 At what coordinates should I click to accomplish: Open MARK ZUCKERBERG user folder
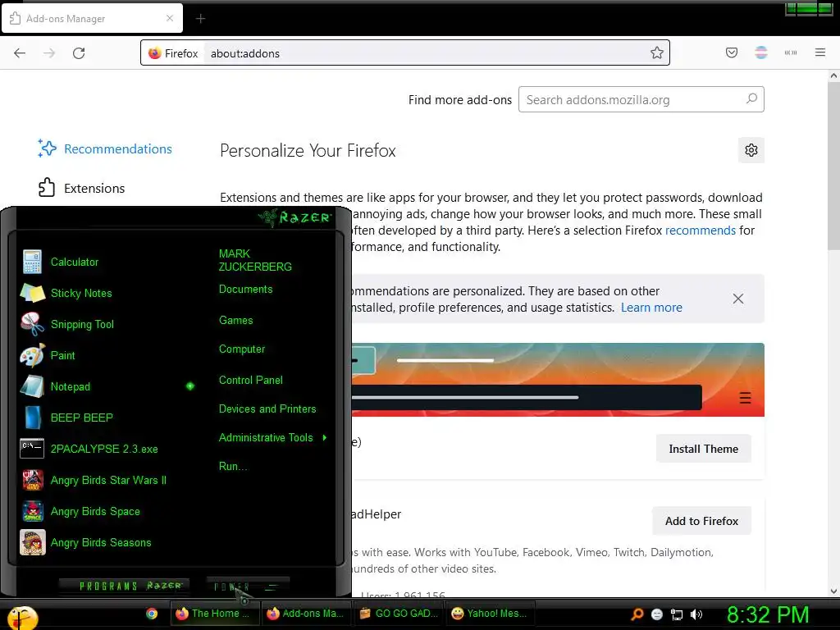pos(255,260)
